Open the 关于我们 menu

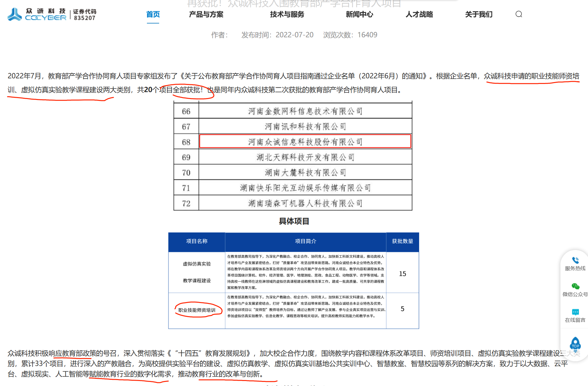pyautogui.click(x=479, y=14)
